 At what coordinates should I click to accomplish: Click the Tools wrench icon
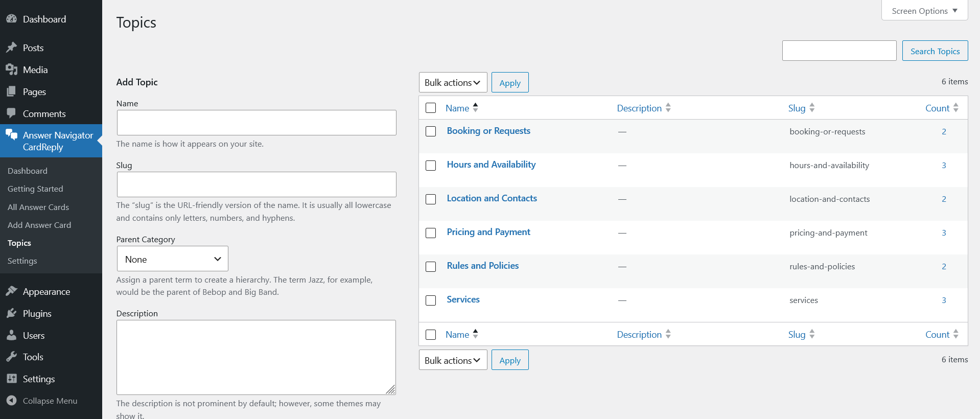point(11,357)
